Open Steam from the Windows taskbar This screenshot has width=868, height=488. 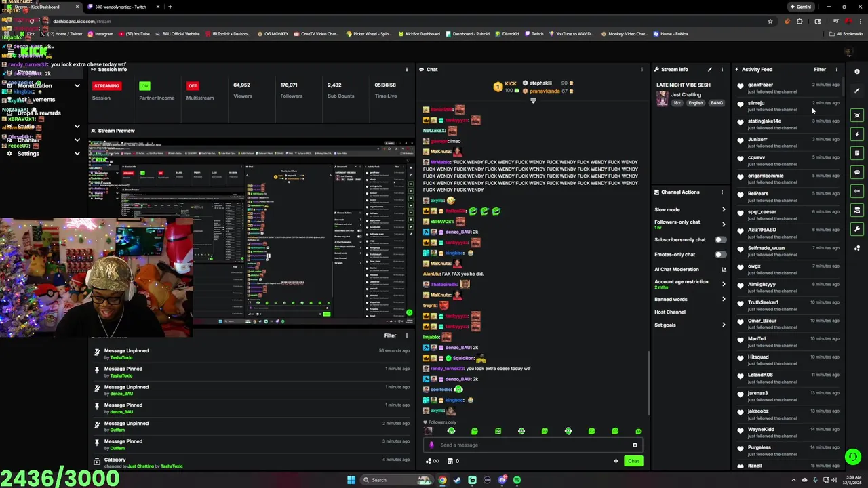(457, 480)
